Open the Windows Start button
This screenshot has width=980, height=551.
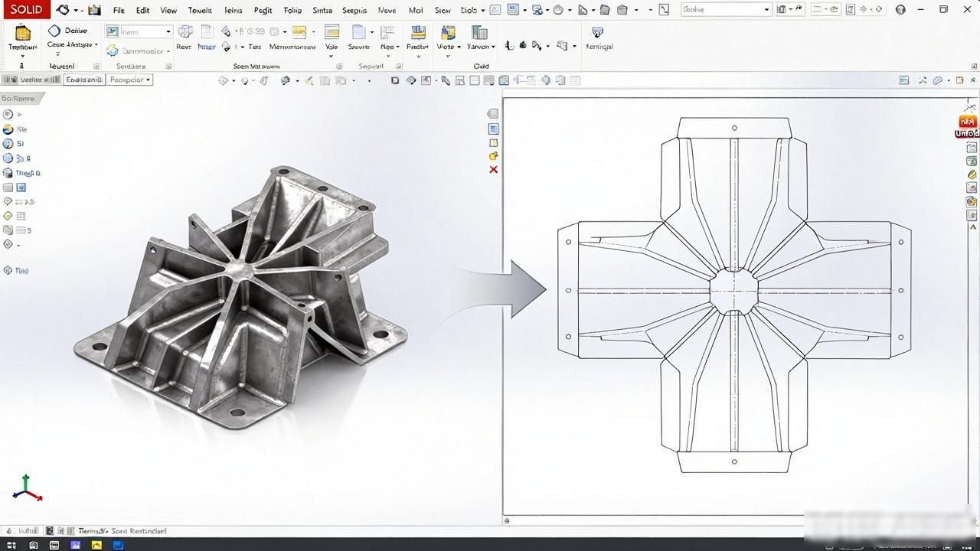coord(11,545)
